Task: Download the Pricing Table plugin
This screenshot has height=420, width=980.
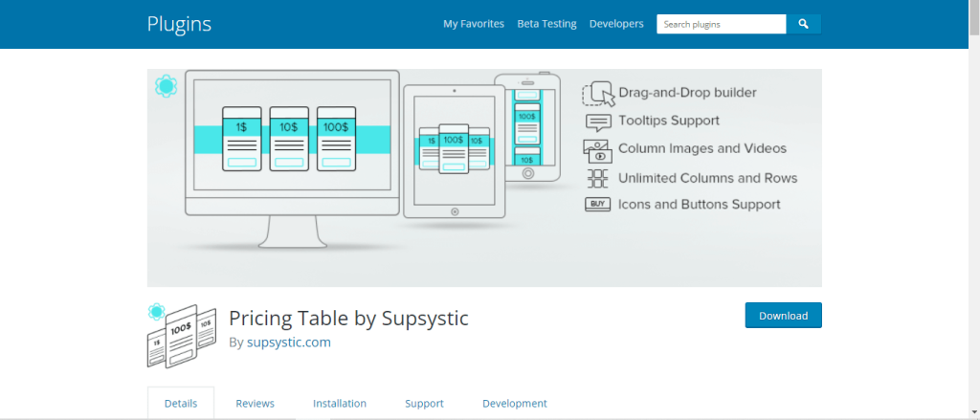Action: (783, 316)
